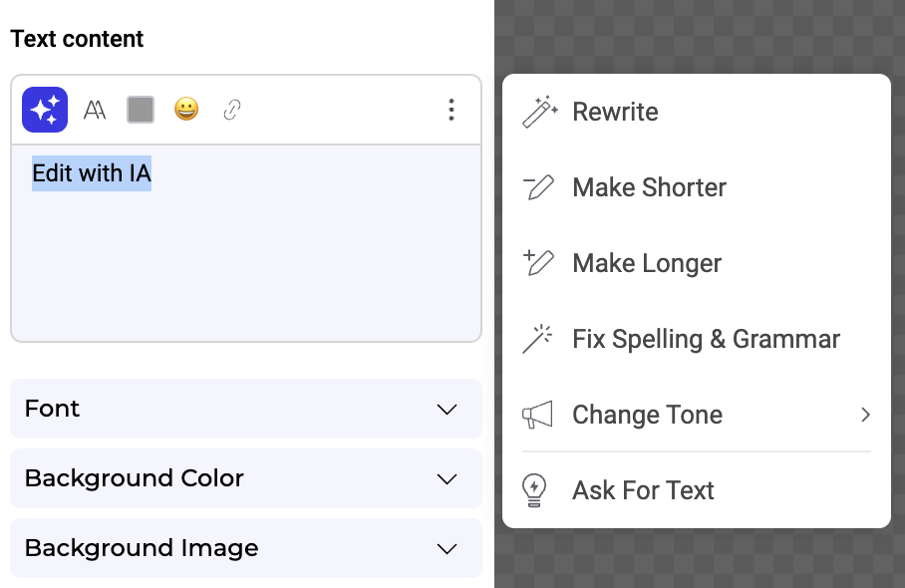The width and height of the screenshot is (905, 588).
Task: Expand the Background Color section
Action: click(246, 478)
